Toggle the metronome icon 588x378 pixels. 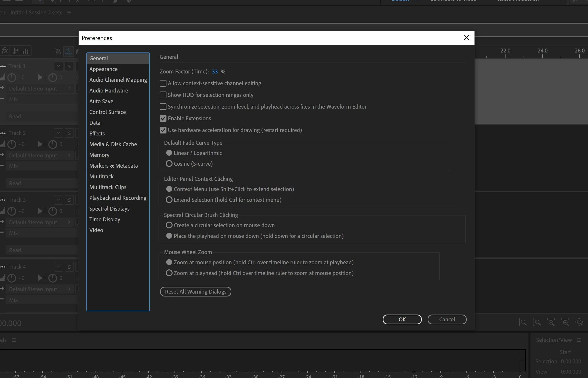pyautogui.click(x=58, y=51)
